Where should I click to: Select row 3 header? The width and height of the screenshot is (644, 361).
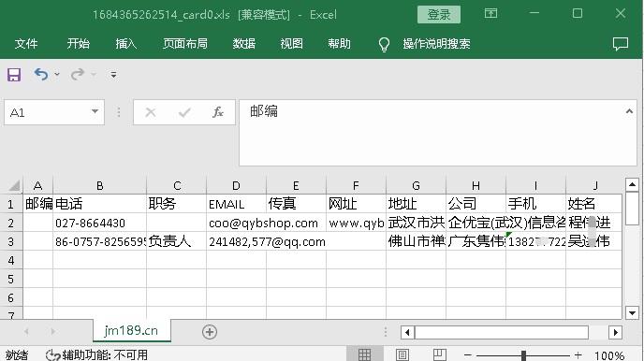pyautogui.click(x=11, y=241)
